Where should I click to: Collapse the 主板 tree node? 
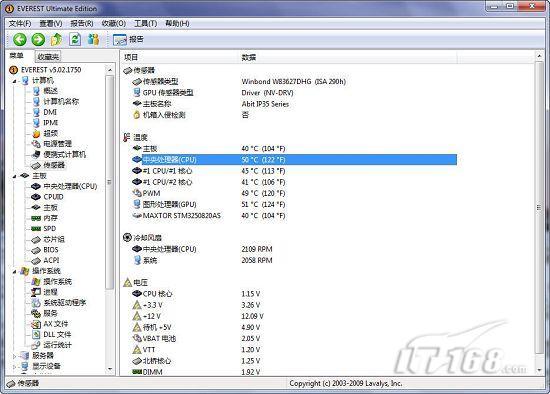coord(14,176)
